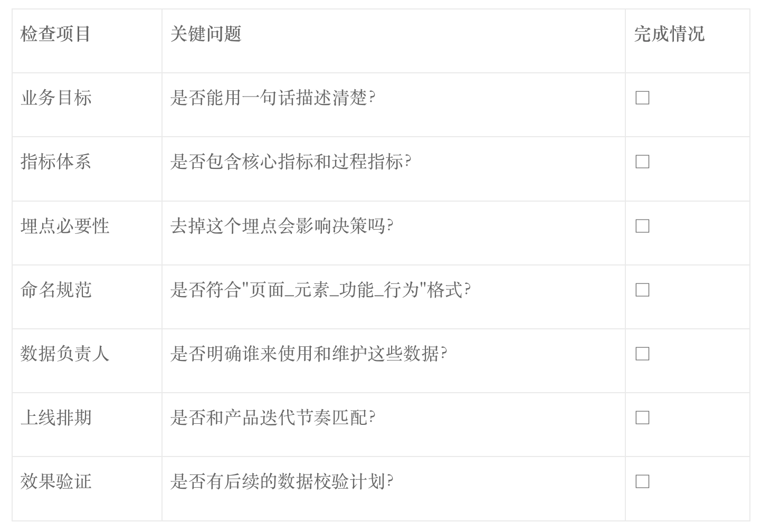The width and height of the screenshot is (761, 532).
Task: Click the 完成情况 column header
Action: (669, 34)
